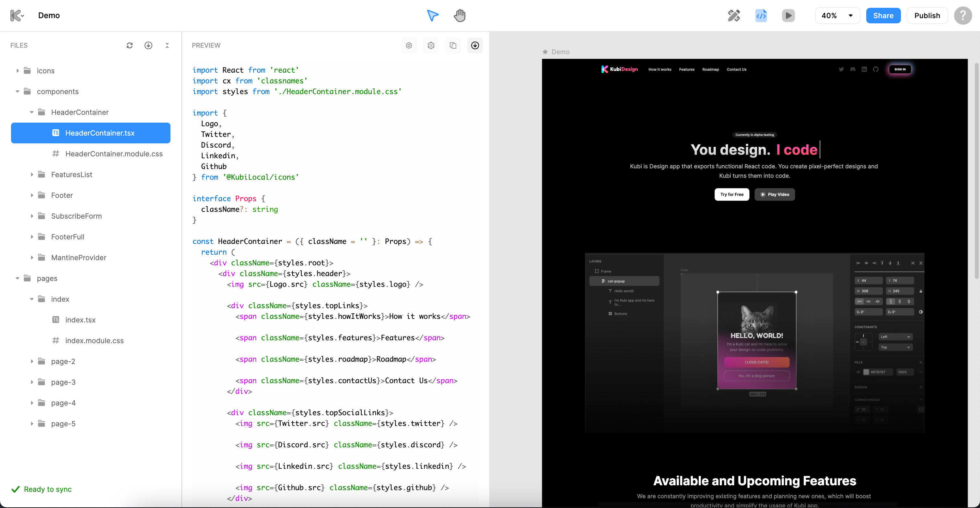This screenshot has width=980, height=508.
Task: Open HeaderContainer.module.css file
Action: tap(114, 154)
